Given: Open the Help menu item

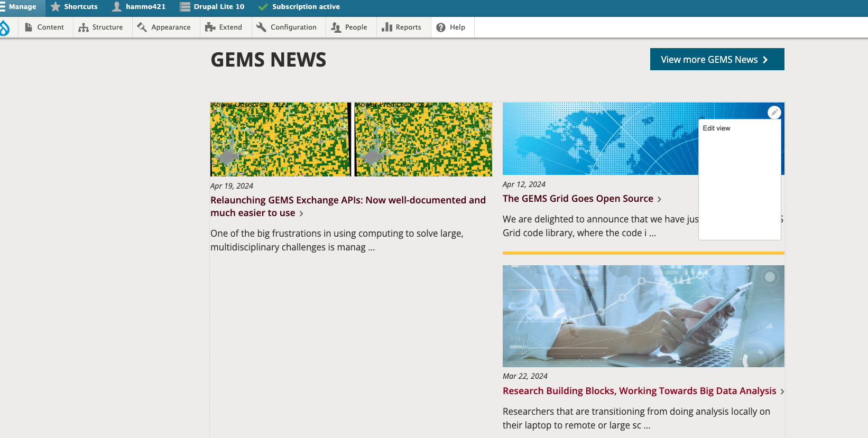Looking at the screenshot, I should point(451,27).
